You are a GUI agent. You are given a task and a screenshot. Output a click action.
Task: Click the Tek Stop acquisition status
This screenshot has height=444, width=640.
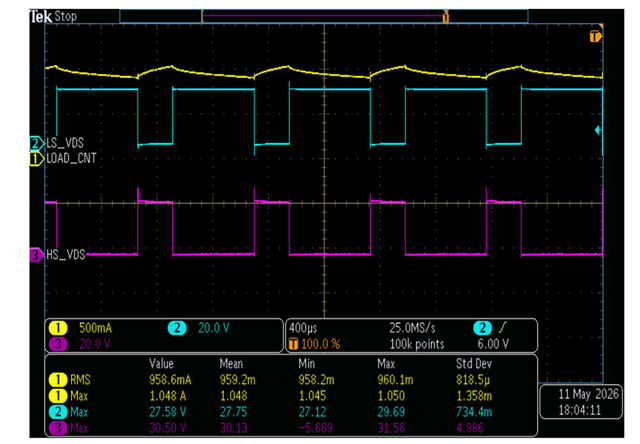point(53,16)
